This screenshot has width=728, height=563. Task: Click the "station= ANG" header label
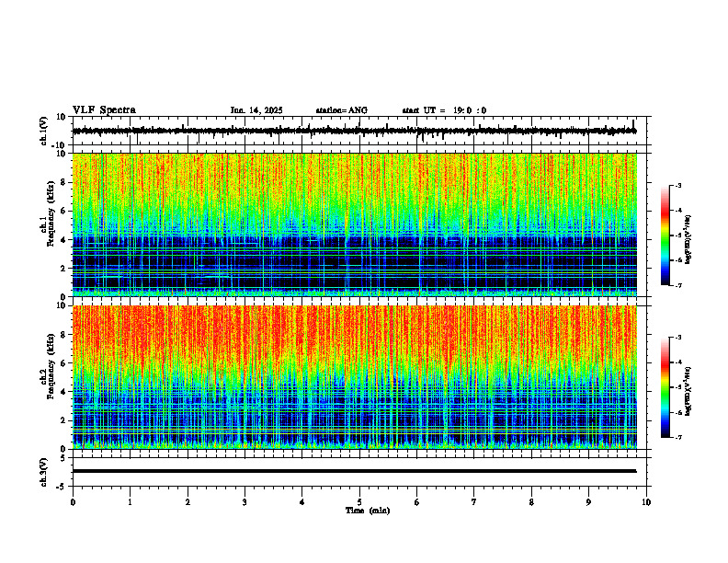pyautogui.click(x=342, y=110)
